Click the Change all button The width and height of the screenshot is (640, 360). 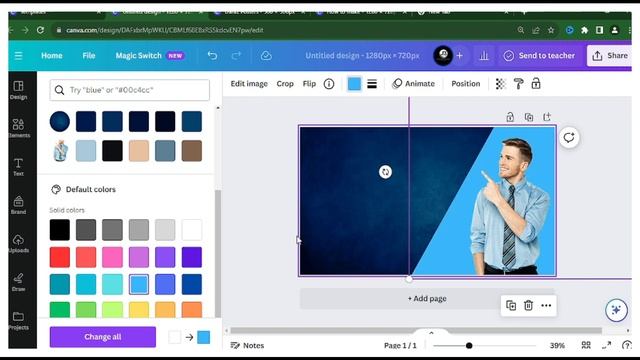[x=103, y=337]
